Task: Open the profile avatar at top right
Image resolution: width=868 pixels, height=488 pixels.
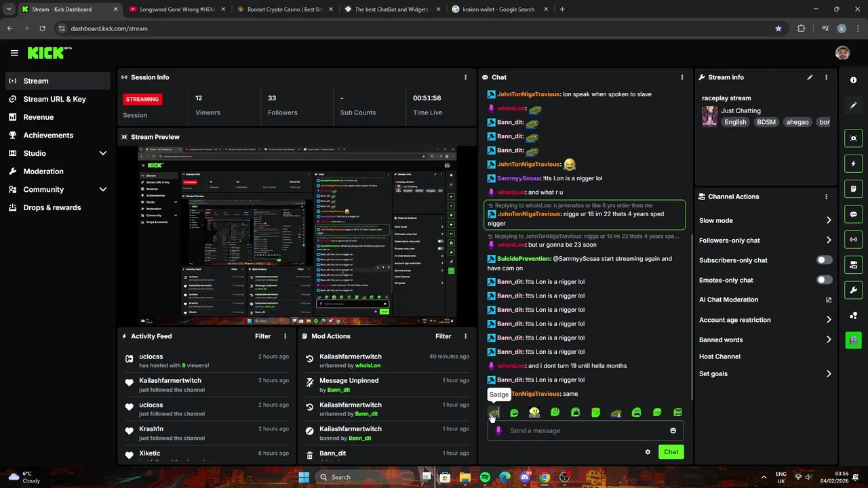Action: [x=842, y=53]
